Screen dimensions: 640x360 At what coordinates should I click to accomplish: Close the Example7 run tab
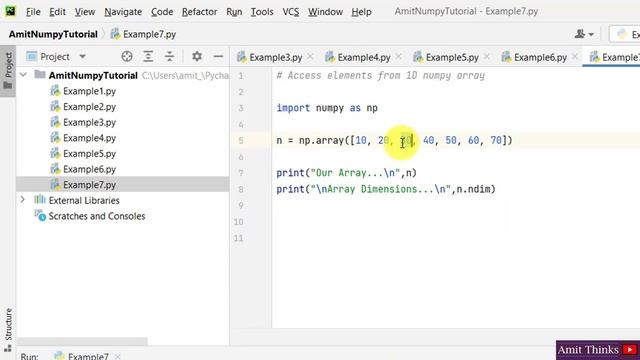coord(118,357)
